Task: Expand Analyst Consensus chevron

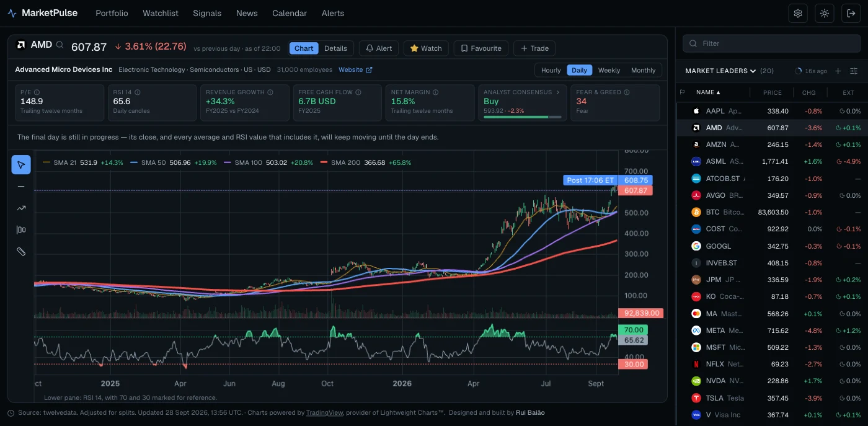Action: [x=557, y=92]
